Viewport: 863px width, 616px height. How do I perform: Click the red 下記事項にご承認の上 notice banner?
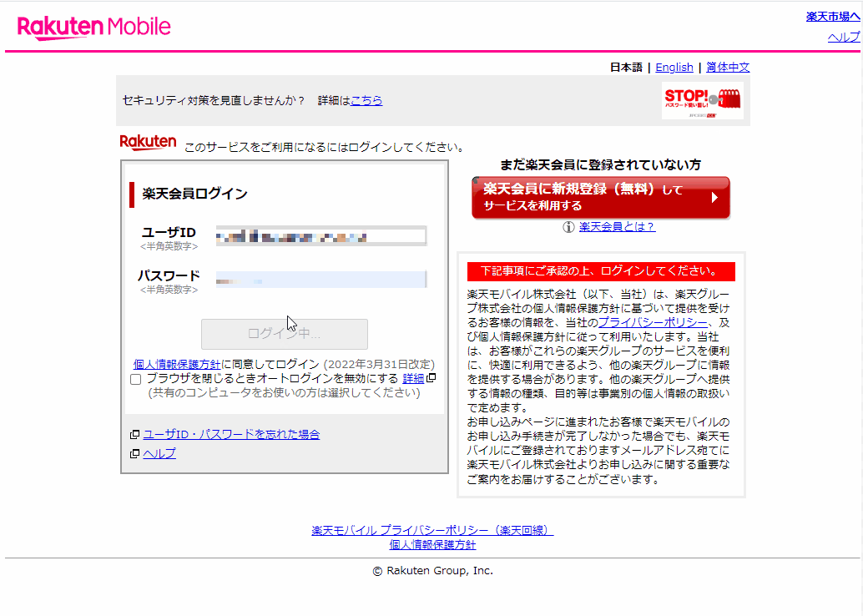point(601,271)
